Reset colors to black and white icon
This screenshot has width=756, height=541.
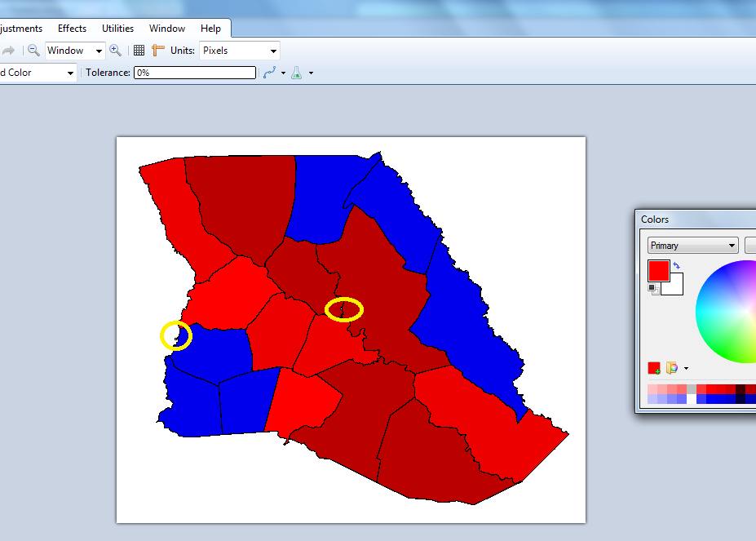[x=653, y=289]
